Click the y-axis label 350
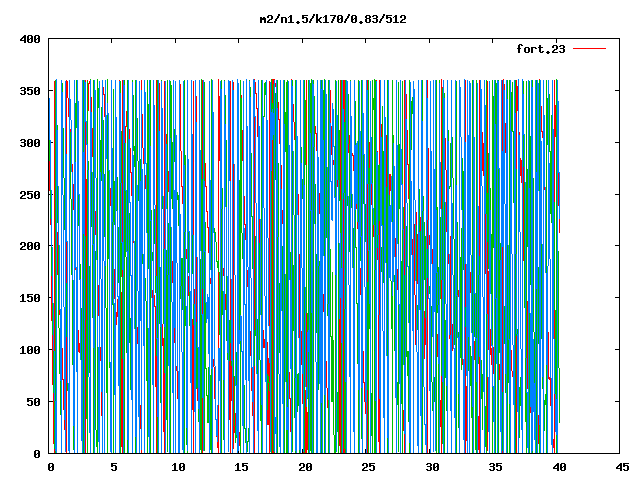This screenshot has height=480, width=640. click(x=30, y=91)
